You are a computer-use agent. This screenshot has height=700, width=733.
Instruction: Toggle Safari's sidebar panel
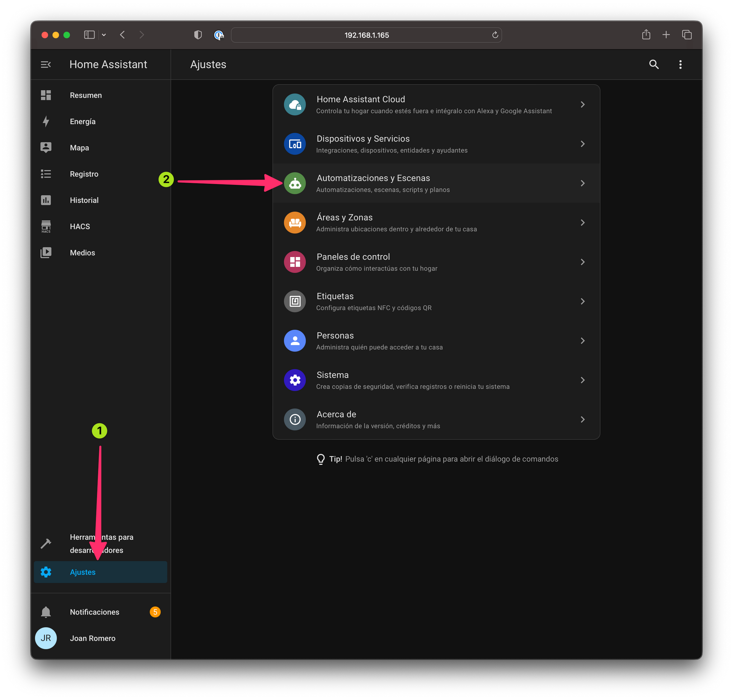(89, 35)
